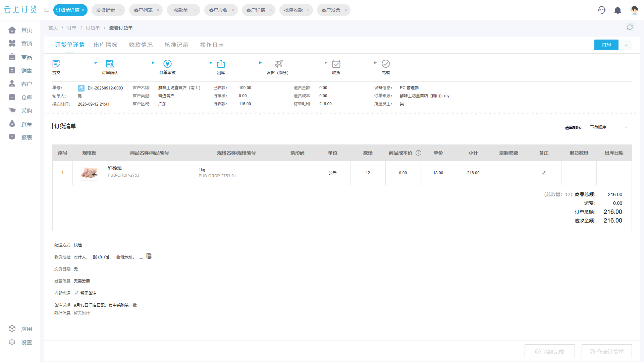Switch to the 出库情况 tab
Screen dimensions: 644x362
[x=105, y=45]
